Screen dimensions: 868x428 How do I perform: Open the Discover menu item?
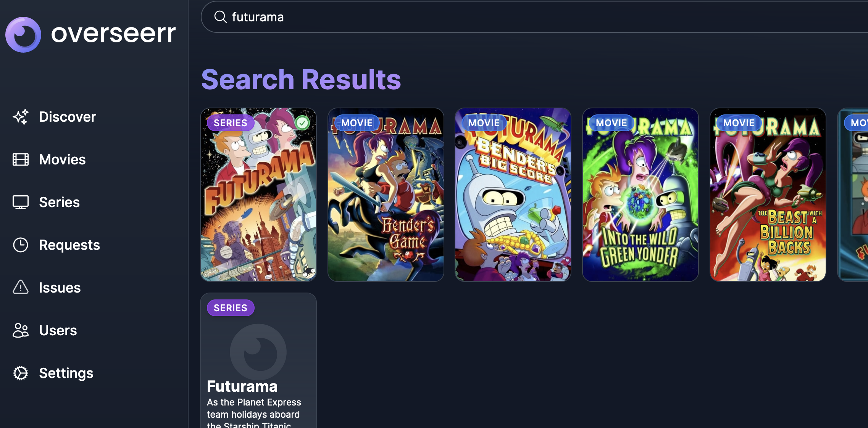click(x=68, y=117)
